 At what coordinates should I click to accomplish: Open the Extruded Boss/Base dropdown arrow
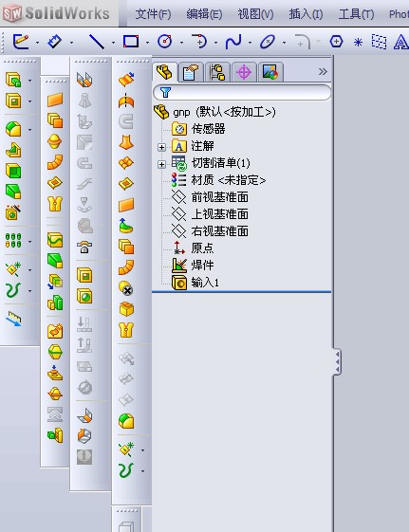pos(29,81)
